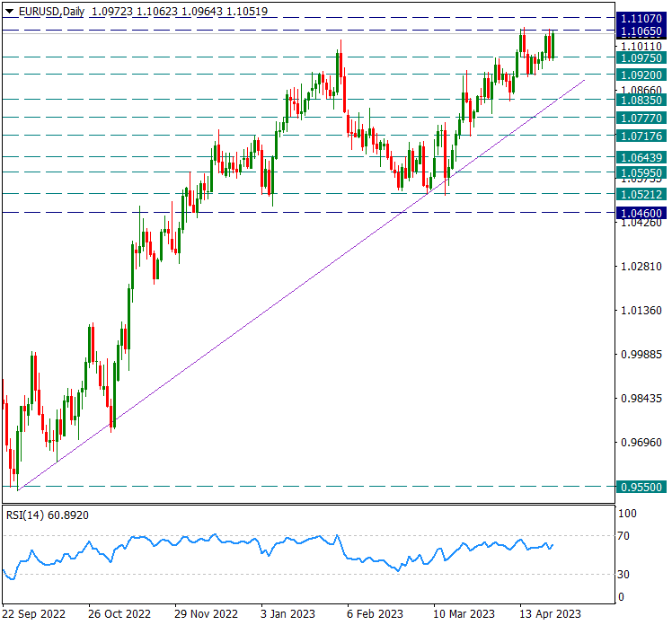Select the 0.99885 price axis value

[641, 355]
